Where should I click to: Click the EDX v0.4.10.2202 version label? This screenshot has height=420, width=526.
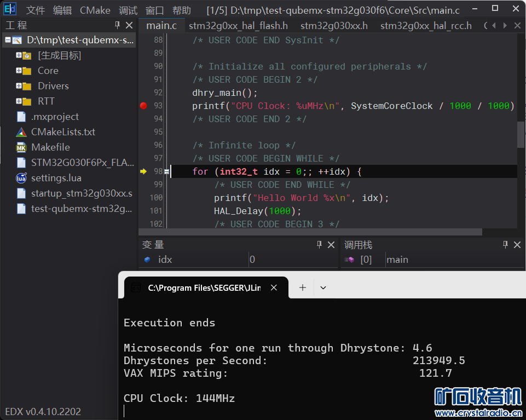click(x=43, y=411)
